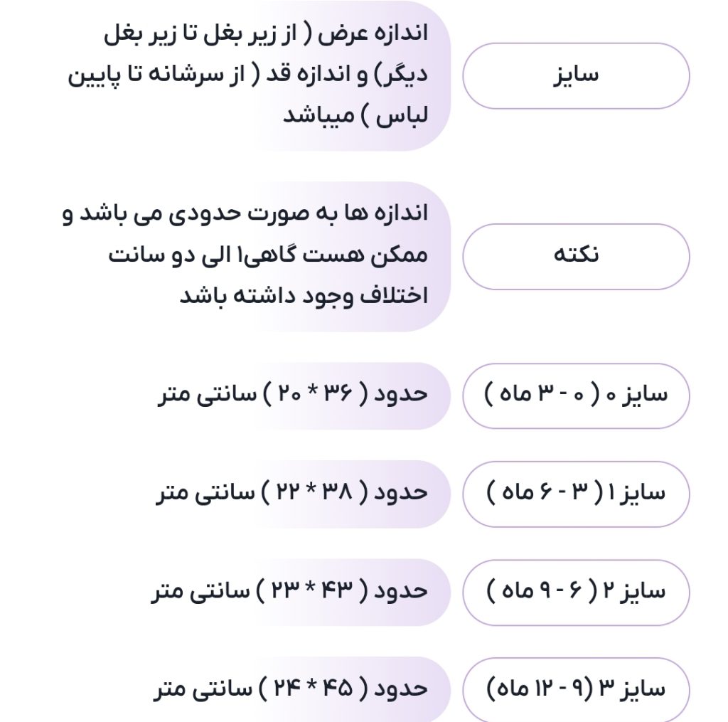Select the 'سایز ۱ ( ۳ - ۶ ماه )' pill
The image size is (728, 722).
(x=576, y=493)
